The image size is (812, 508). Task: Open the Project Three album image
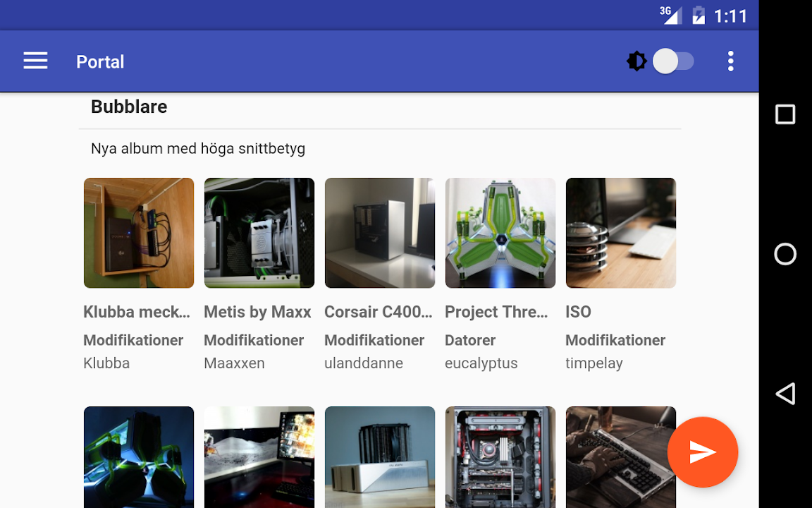(500, 233)
